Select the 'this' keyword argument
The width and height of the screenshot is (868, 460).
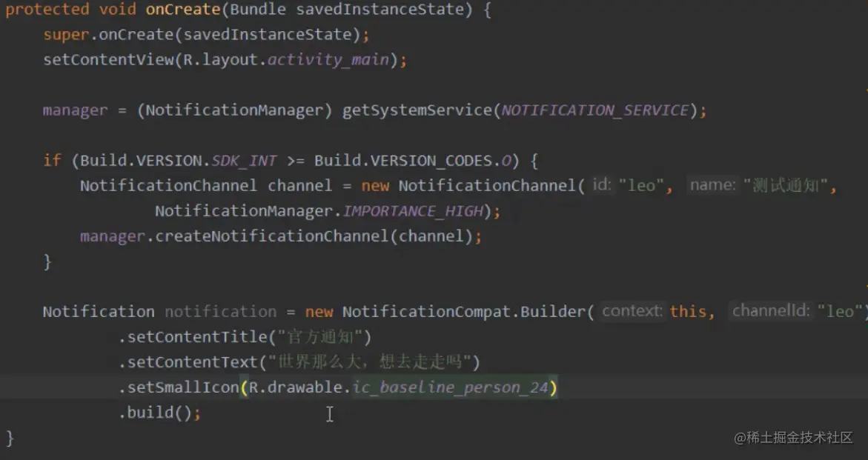(x=688, y=312)
